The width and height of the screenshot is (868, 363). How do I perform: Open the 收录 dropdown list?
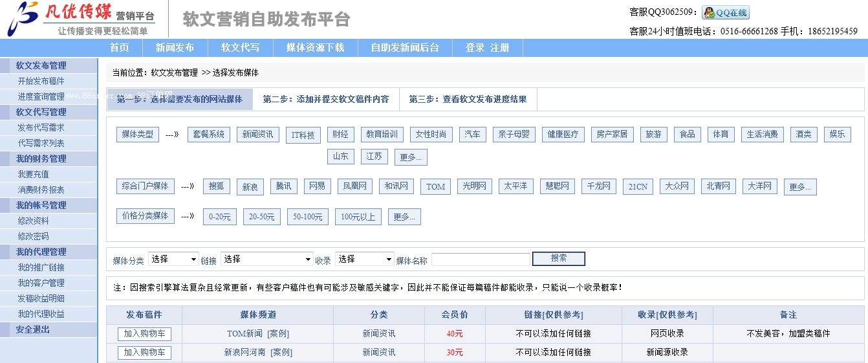pyautogui.click(x=364, y=259)
